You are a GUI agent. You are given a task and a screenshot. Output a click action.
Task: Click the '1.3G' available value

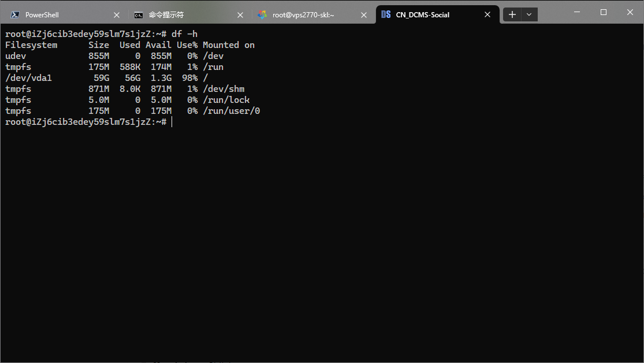[161, 78]
